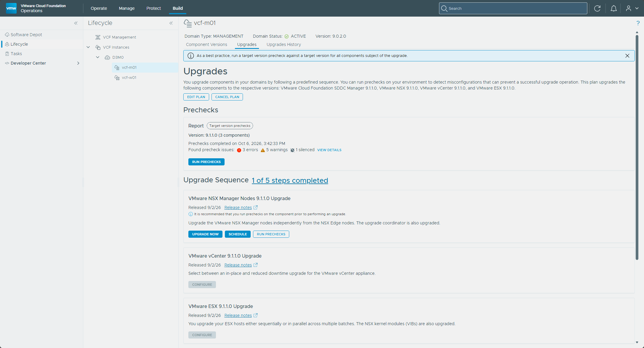
Task: Collapse the VCF Instances tree node
Action: point(88,47)
